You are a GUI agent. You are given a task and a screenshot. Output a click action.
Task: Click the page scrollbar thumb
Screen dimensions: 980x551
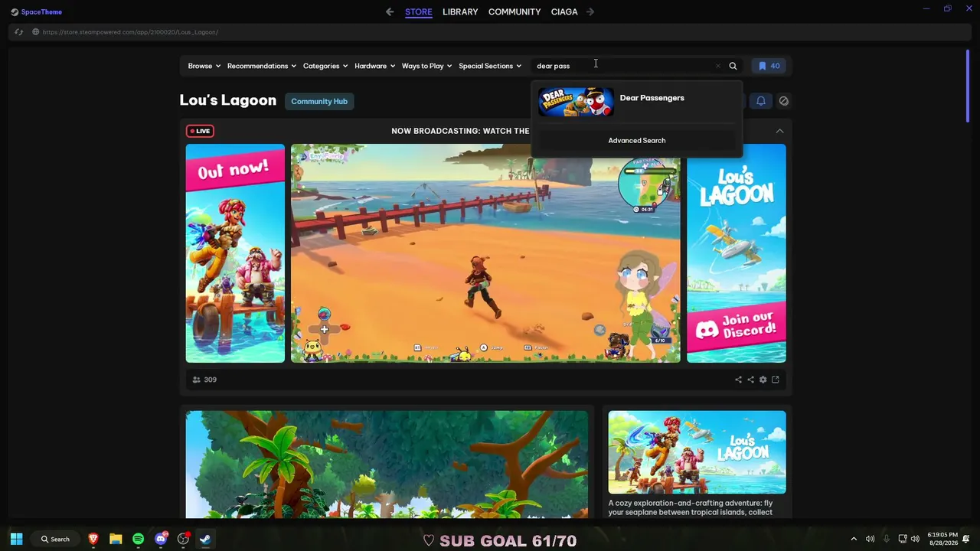968,85
